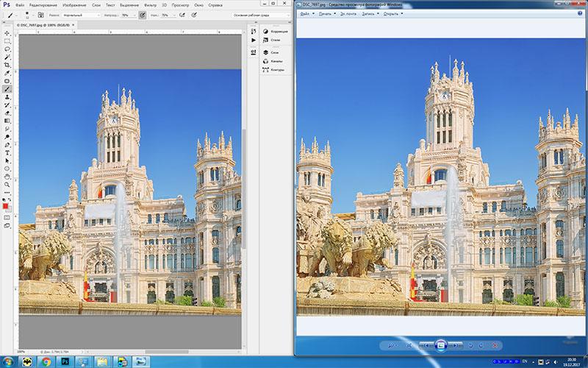This screenshot has width=588, height=368.
Task: Click the E-mail button in Photo Viewer
Action: 348,13
